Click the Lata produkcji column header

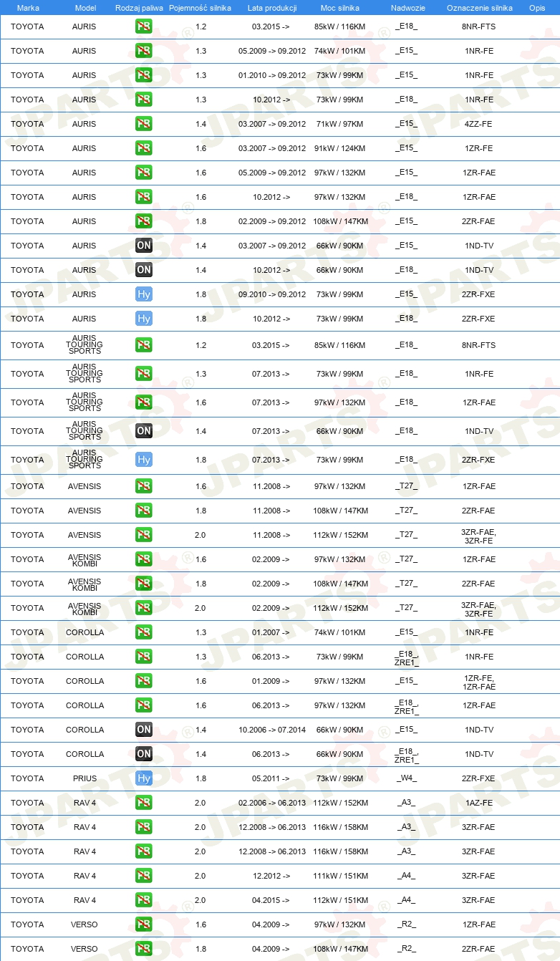point(272,7)
